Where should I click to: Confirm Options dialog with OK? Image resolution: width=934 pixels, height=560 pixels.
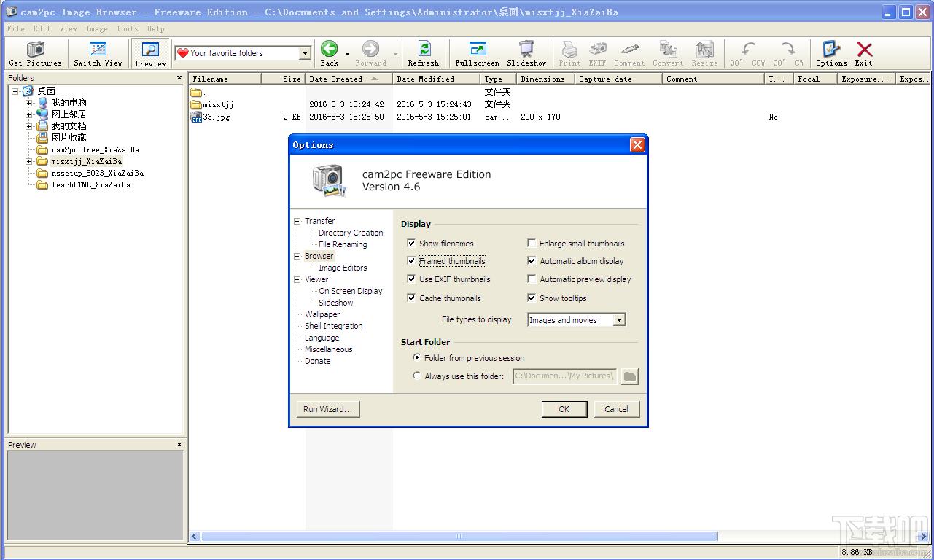[x=564, y=409]
